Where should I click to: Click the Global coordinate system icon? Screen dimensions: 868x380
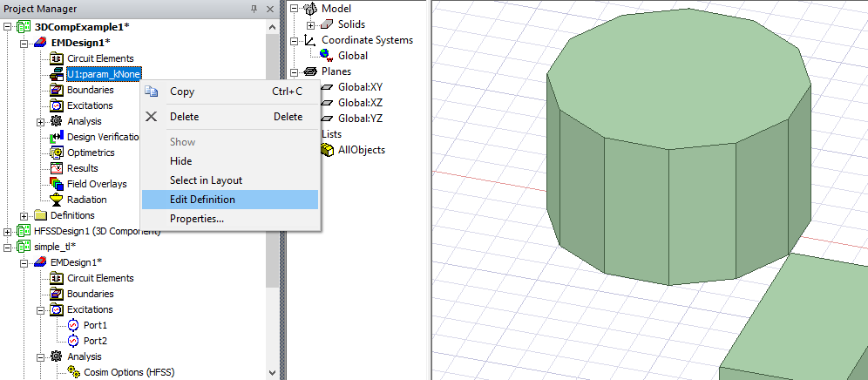click(x=327, y=56)
